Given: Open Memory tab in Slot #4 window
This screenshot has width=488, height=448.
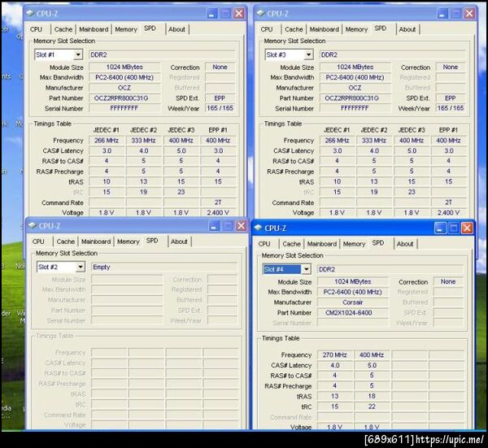Looking at the screenshot, I should point(354,244).
